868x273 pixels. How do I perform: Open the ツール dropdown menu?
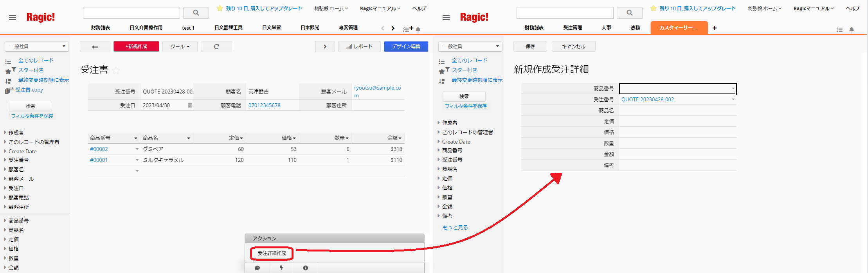point(180,47)
